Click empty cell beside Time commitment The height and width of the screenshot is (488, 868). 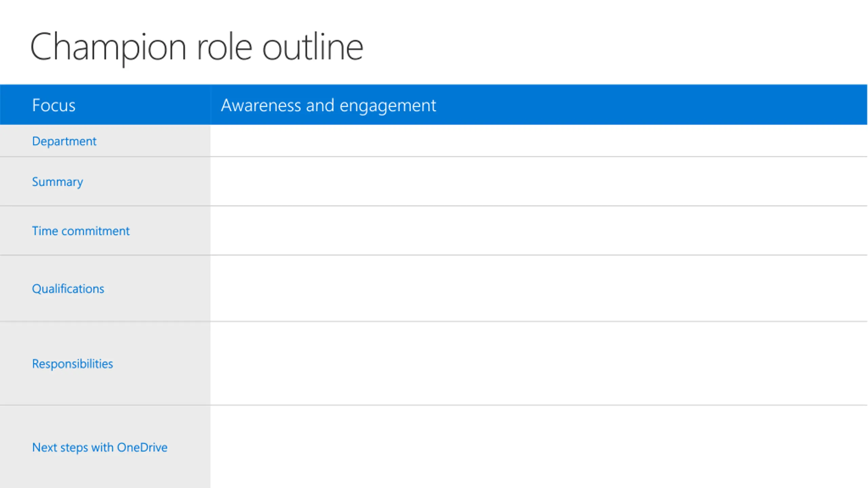point(539,231)
